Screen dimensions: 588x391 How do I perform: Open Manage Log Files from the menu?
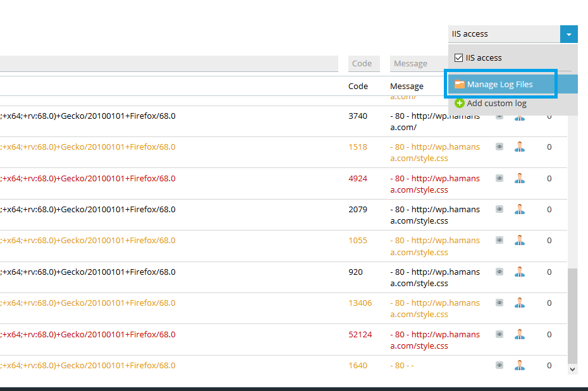[x=499, y=85]
